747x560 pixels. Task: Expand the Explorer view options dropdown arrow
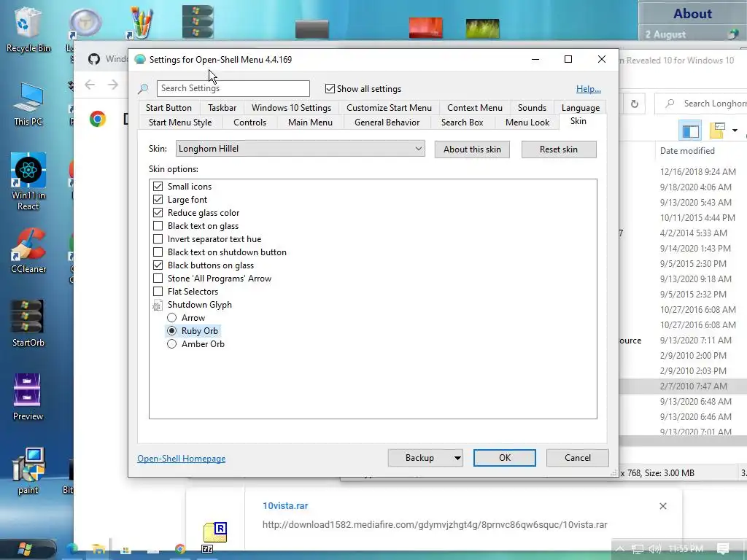click(735, 131)
